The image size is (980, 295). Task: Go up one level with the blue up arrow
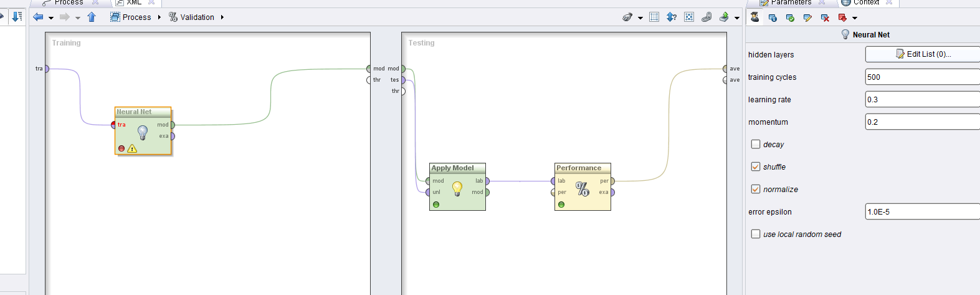(x=92, y=17)
